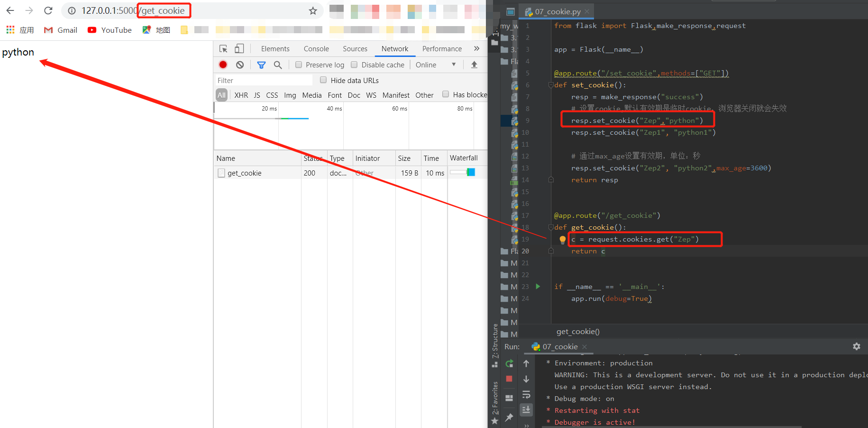Filter requests by XHR

[x=241, y=95]
